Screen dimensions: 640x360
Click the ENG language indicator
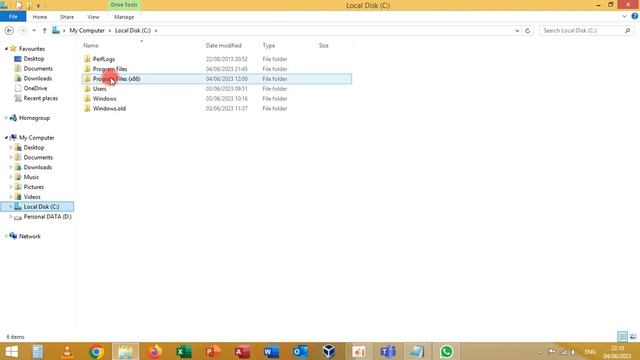pos(590,352)
